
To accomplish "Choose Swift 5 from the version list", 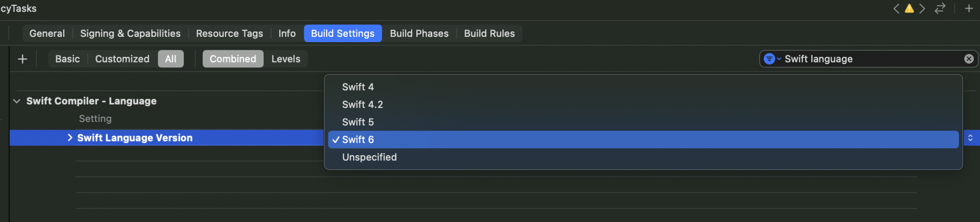I will click(x=358, y=122).
